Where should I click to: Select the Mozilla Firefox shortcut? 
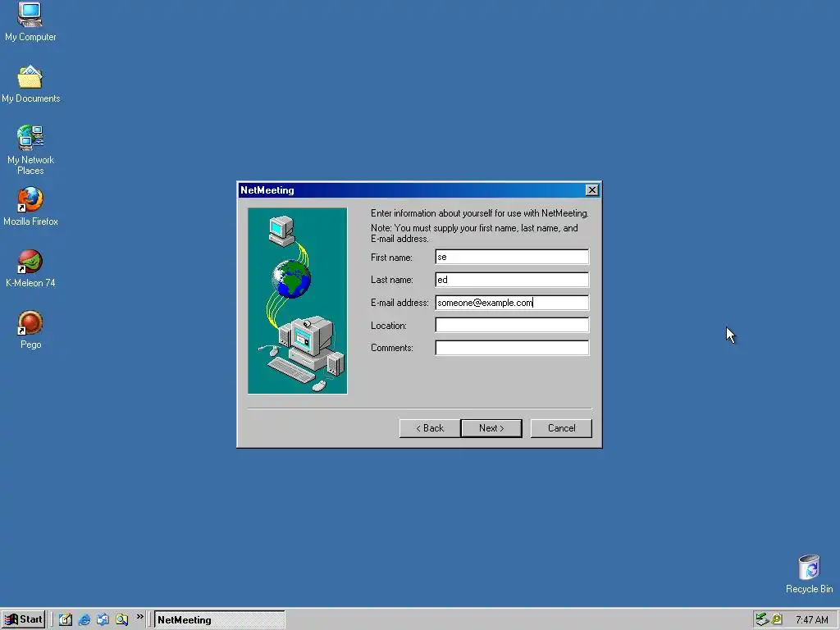point(30,207)
